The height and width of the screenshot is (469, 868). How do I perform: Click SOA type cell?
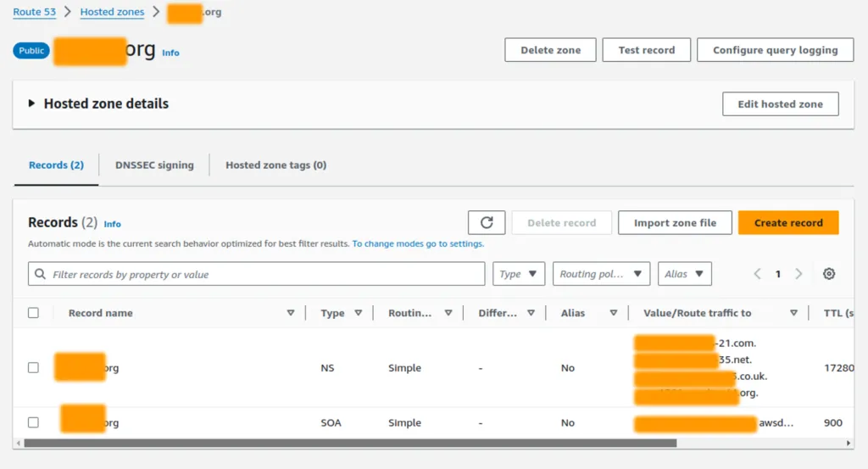(331, 422)
